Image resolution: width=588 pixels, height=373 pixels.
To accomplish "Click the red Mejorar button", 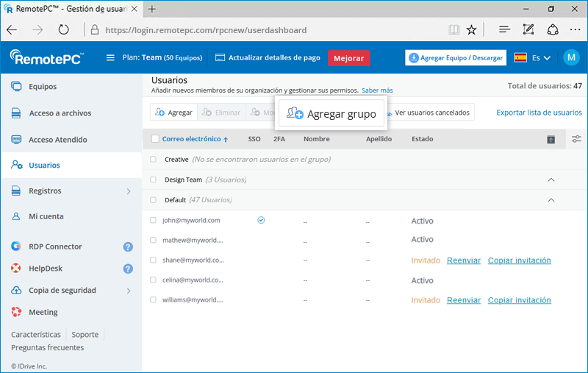I will (348, 58).
